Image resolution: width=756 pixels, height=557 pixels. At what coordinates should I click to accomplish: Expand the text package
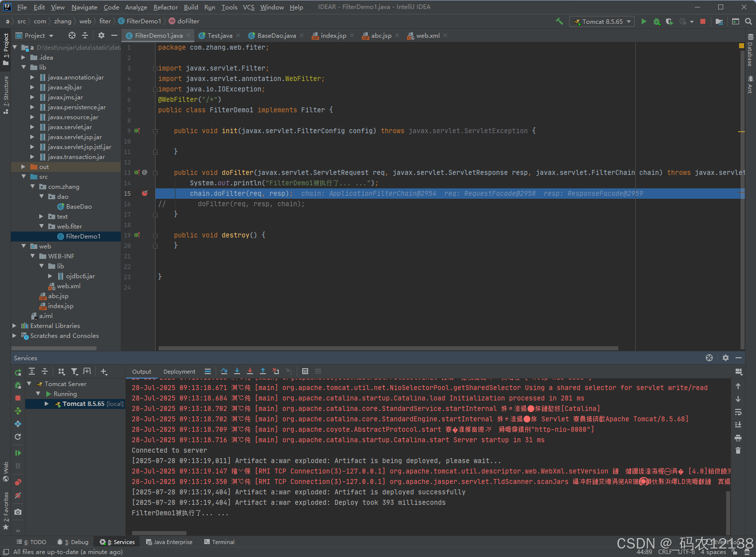[41, 216]
